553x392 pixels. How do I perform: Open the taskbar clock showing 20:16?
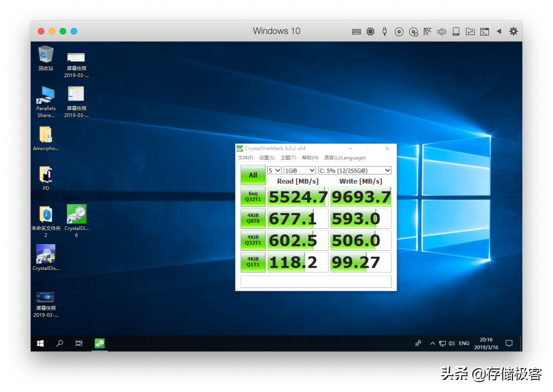click(486, 343)
